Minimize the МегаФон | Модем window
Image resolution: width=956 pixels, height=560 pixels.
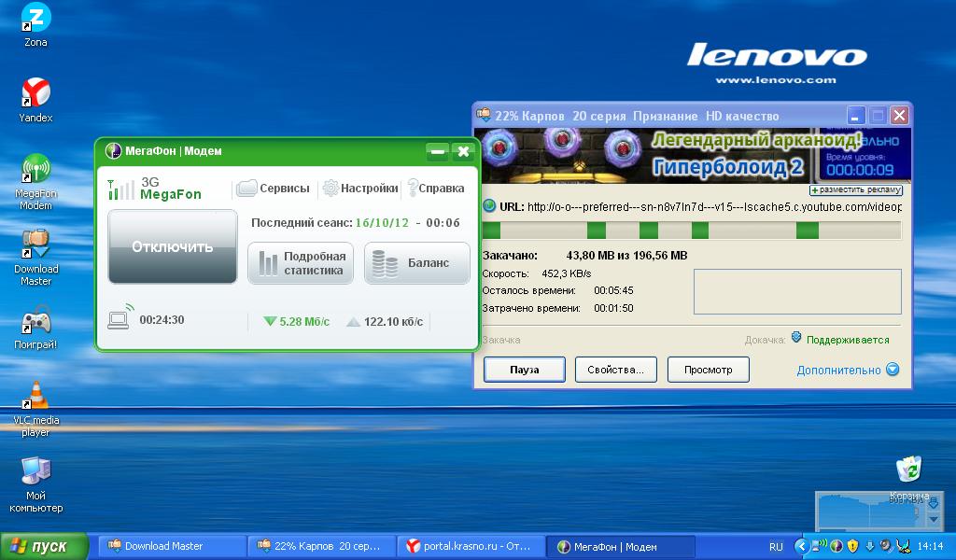coord(437,151)
